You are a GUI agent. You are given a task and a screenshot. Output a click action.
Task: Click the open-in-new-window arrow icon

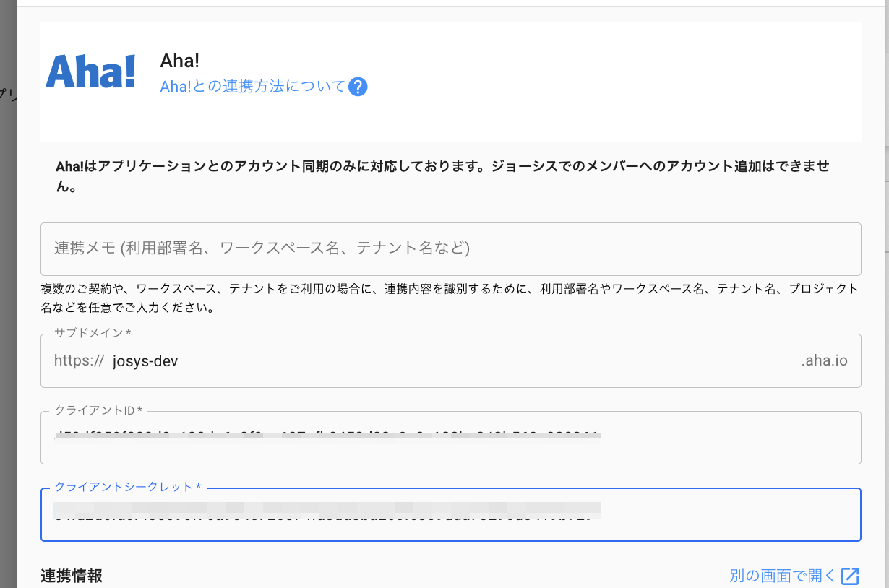coord(851,576)
